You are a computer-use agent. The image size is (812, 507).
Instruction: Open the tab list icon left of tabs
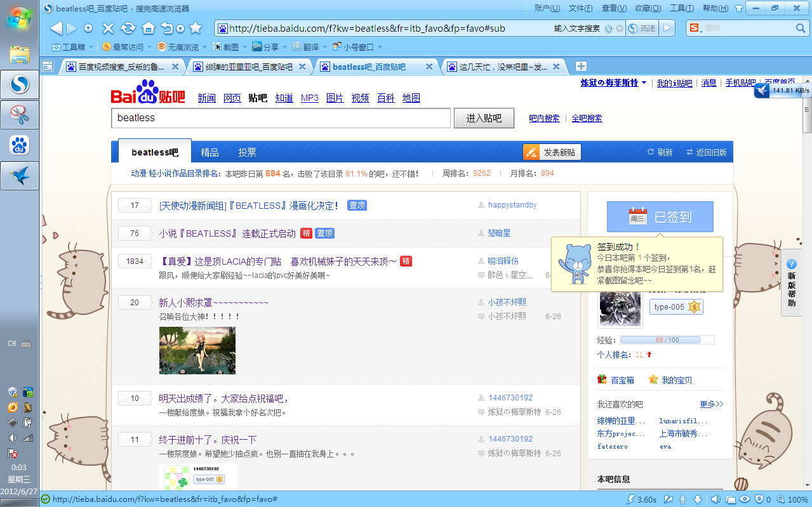pyautogui.click(x=47, y=66)
